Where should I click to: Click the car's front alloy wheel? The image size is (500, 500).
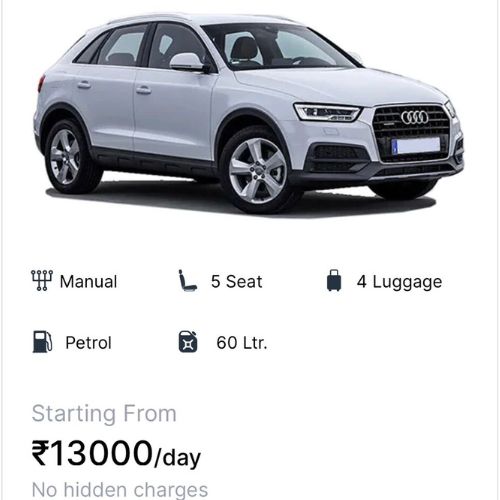click(258, 171)
